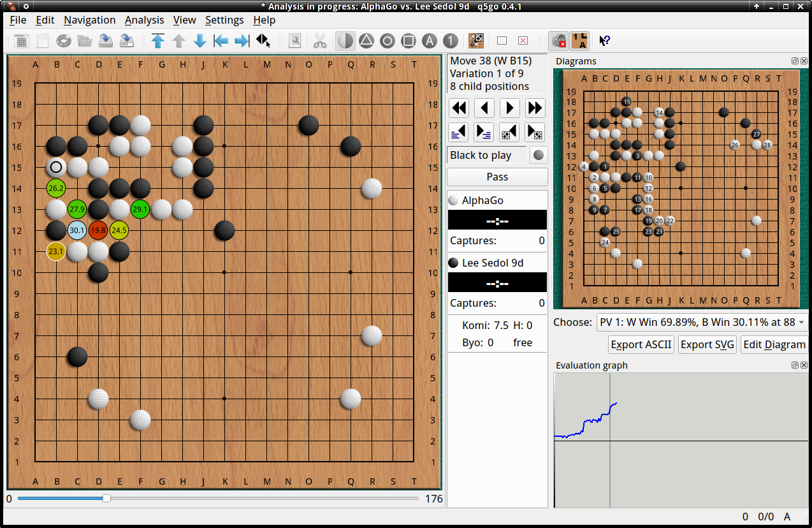812x528 pixels.
Task: Click the Diagrams preview board
Action: point(681,189)
